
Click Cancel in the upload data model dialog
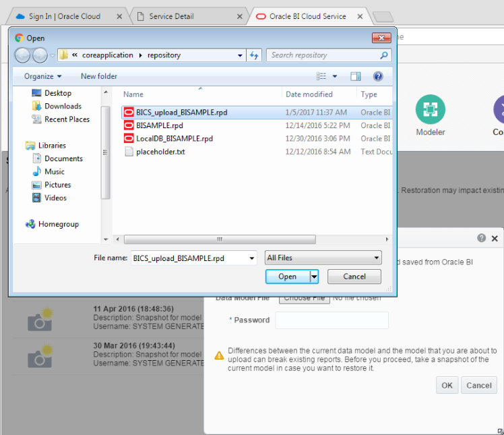[479, 386]
